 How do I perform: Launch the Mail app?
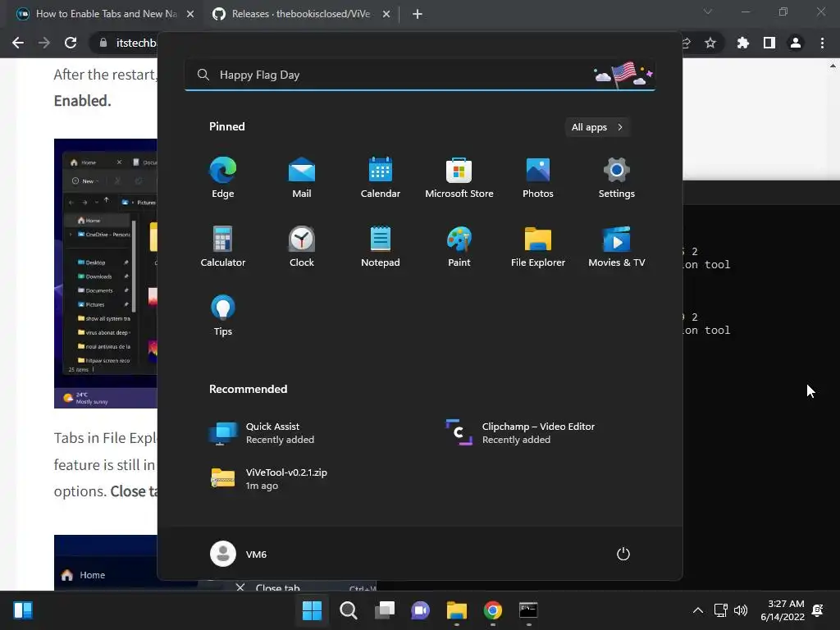(x=302, y=177)
